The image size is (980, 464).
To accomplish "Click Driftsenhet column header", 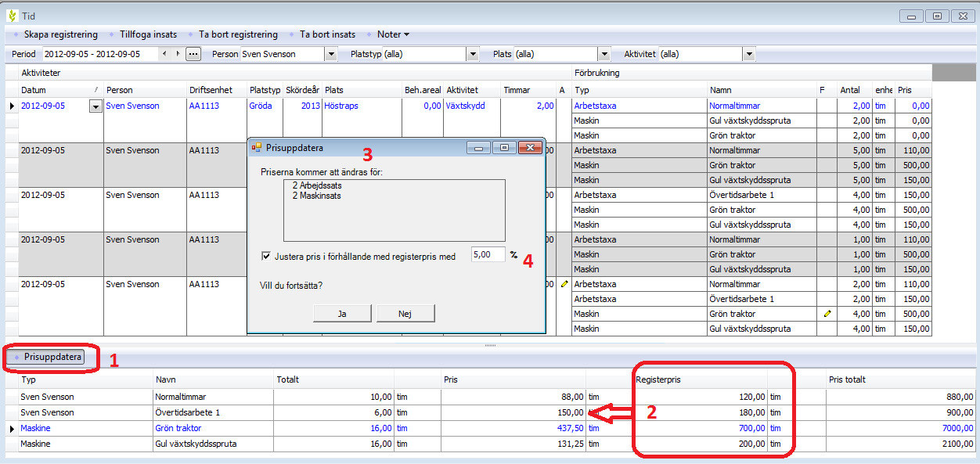I will coord(215,90).
